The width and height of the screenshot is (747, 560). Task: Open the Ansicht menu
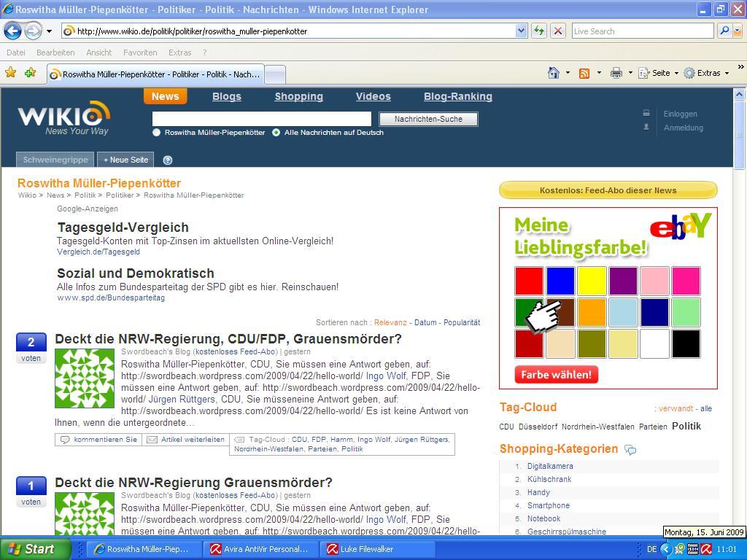pyautogui.click(x=99, y=52)
